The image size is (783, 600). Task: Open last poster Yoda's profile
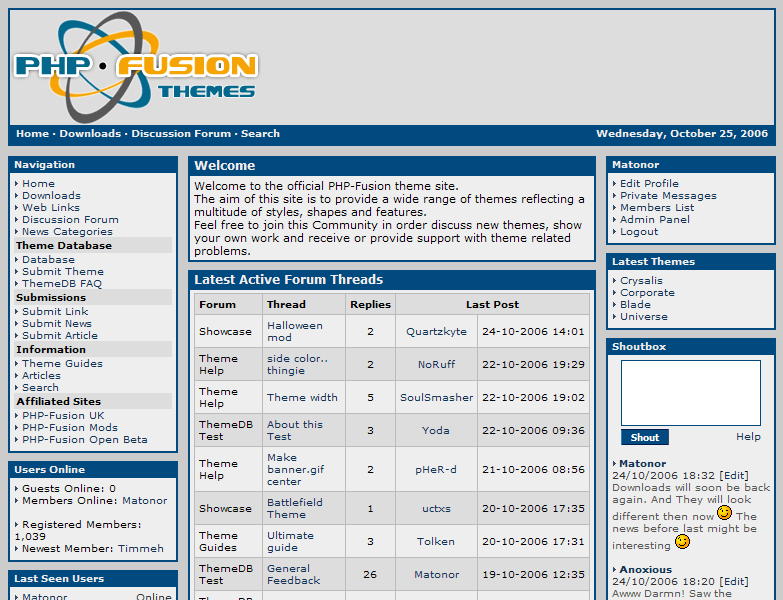pos(435,430)
